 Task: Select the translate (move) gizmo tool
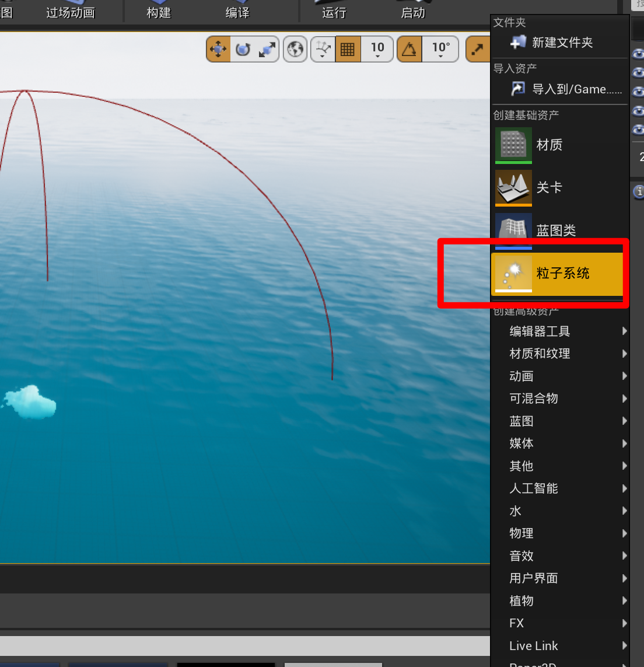(218, 50)
